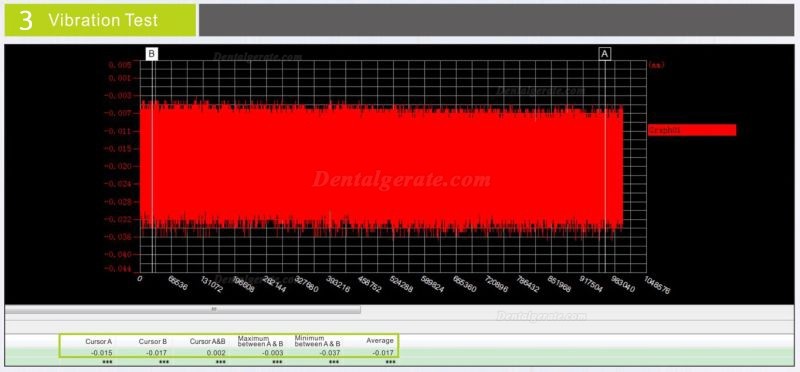Click the -0.020 y-axis tick label
This screenshot has height=372, width=800.
117,166
